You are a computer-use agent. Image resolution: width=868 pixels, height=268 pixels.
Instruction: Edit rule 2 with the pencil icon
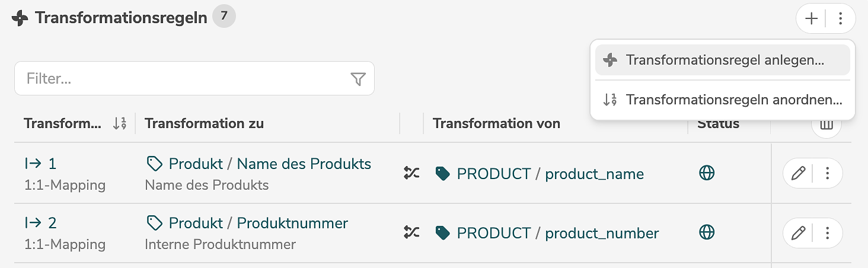[x=798, y=232]
